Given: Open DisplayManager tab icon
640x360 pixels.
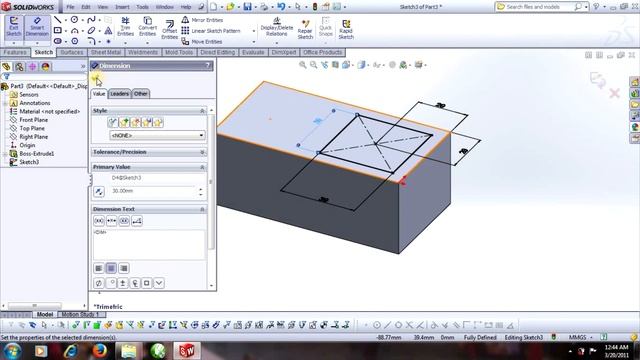Looking at the screenshot, I should pos(45,67).
